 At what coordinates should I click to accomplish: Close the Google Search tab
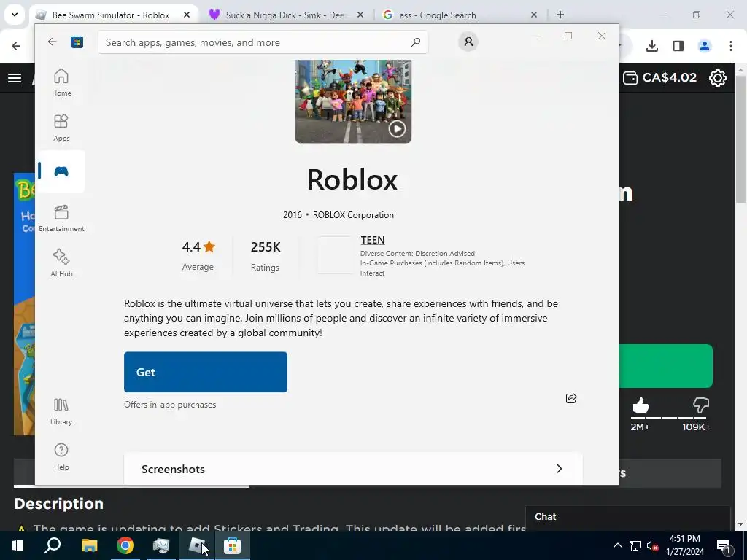534,15
